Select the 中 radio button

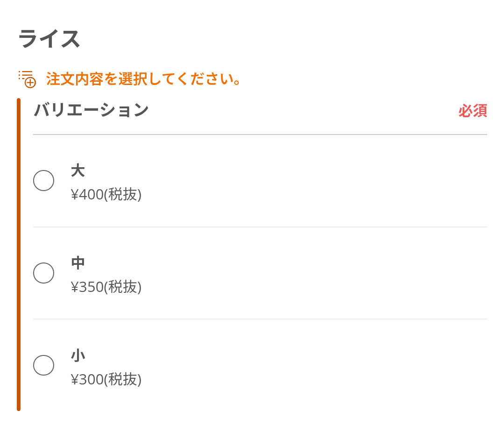[43, 273]
